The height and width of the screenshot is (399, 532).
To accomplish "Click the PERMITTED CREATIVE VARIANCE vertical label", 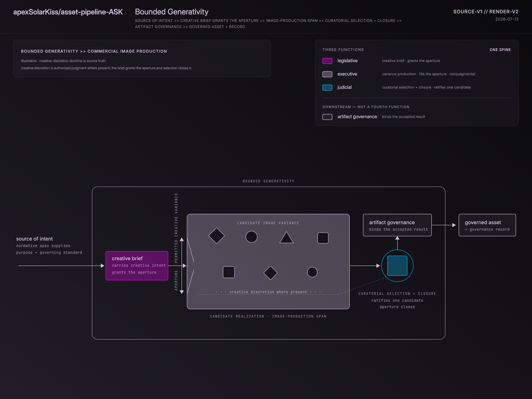I will pyautogui.click(x=176, y=228).
